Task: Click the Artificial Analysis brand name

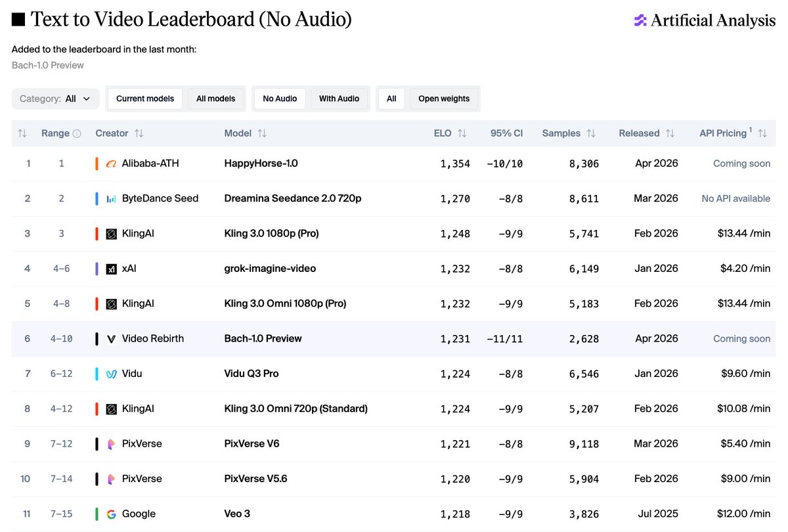Action: [x=713, y=21]
